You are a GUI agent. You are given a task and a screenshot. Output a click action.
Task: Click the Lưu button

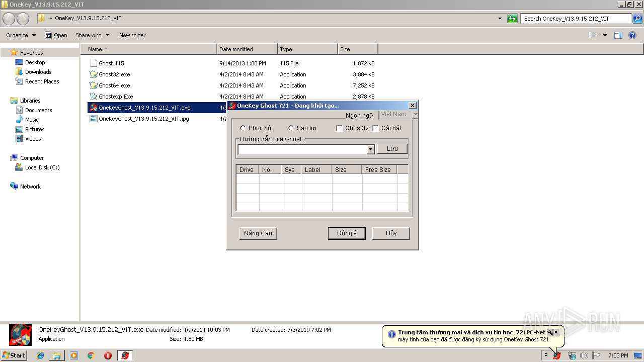click(x=392, y=149)
